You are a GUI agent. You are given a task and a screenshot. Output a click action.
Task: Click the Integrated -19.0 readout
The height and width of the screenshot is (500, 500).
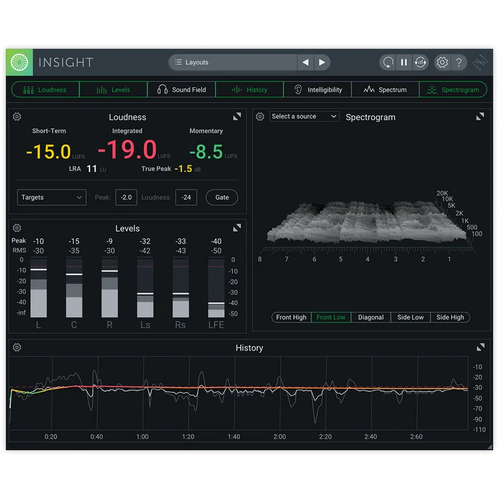click(x=127, y=149)
